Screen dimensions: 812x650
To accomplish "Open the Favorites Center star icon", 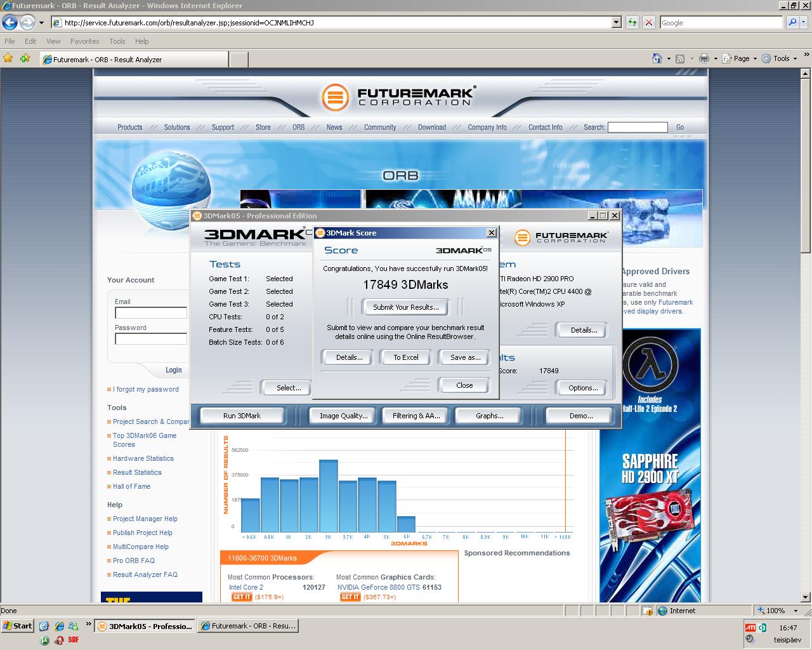I will (8, 58).
